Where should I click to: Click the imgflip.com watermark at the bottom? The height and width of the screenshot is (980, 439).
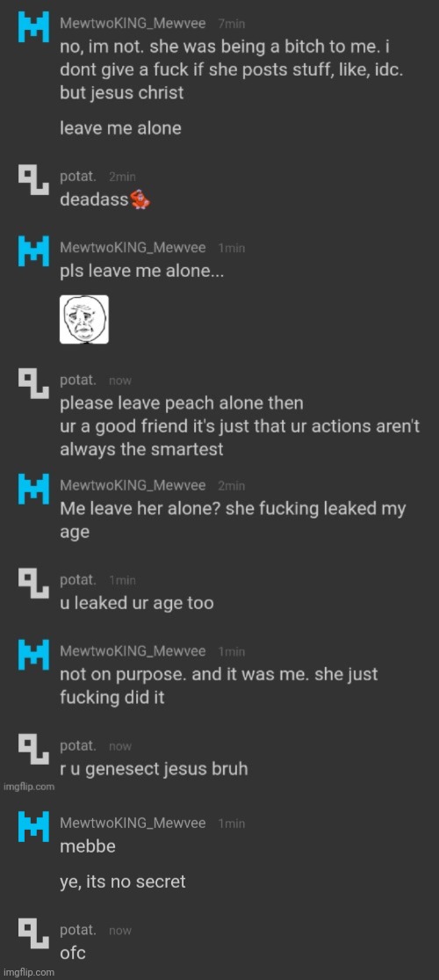pyautogui.click(x=29, y=972)
